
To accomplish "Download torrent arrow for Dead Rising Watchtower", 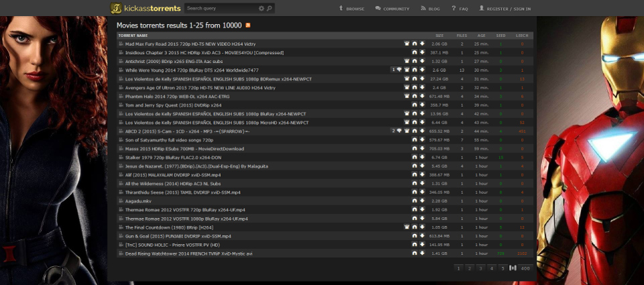I will [422, 253].
